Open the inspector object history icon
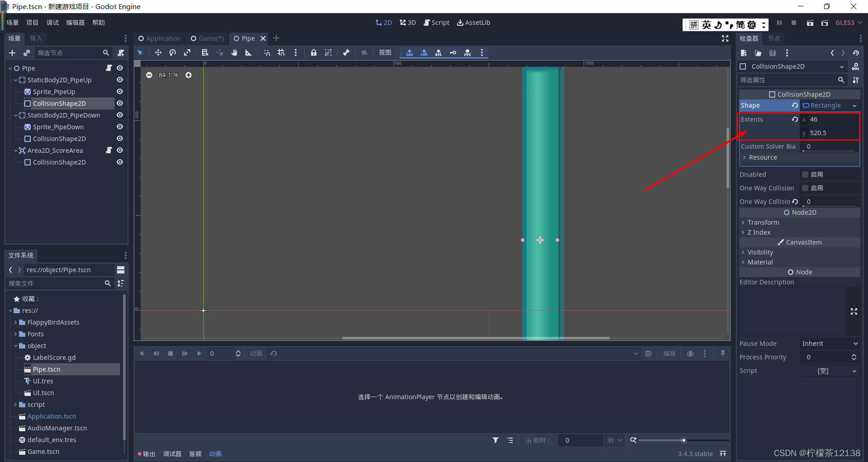 click(x=856, y=53)
